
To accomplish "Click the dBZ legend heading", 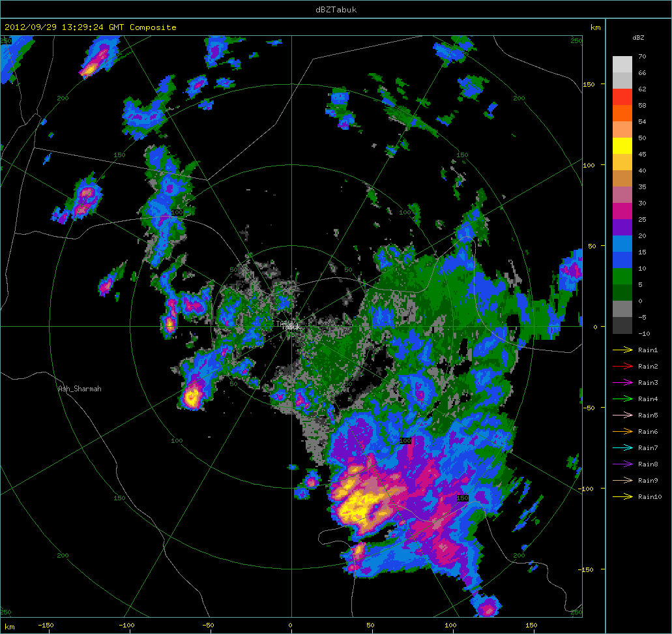I will pos(638,38).
